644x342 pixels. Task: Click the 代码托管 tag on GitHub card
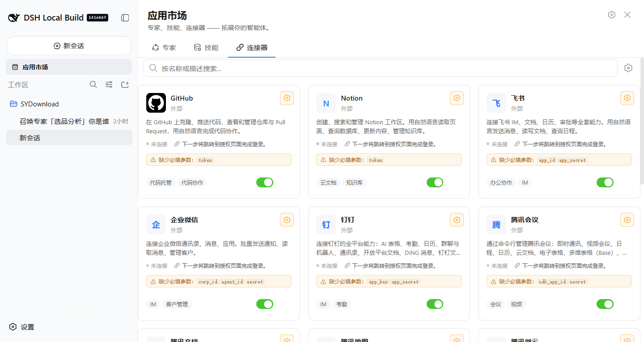[161, 182]
